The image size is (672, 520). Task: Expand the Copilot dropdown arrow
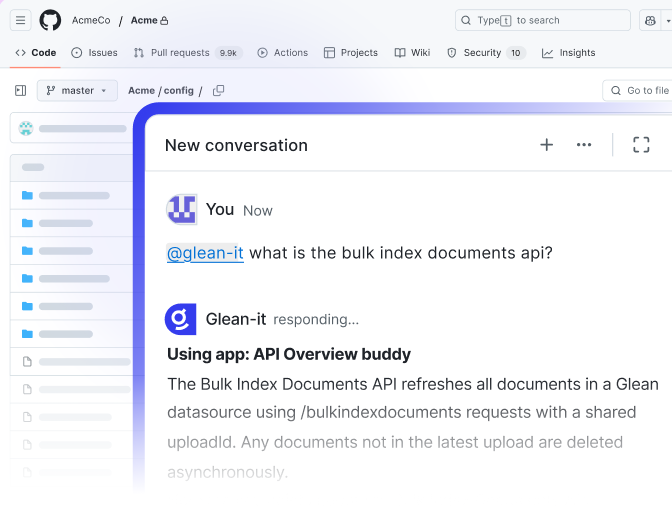click(667, 20)
